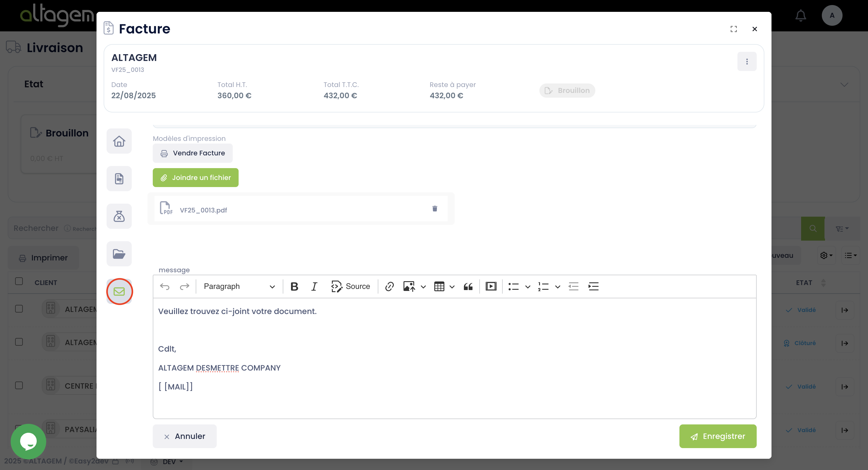The width and height of the screenshot is (868, 470).
Task: Open the envelope email sidebar icon
Action: (119, 292)
